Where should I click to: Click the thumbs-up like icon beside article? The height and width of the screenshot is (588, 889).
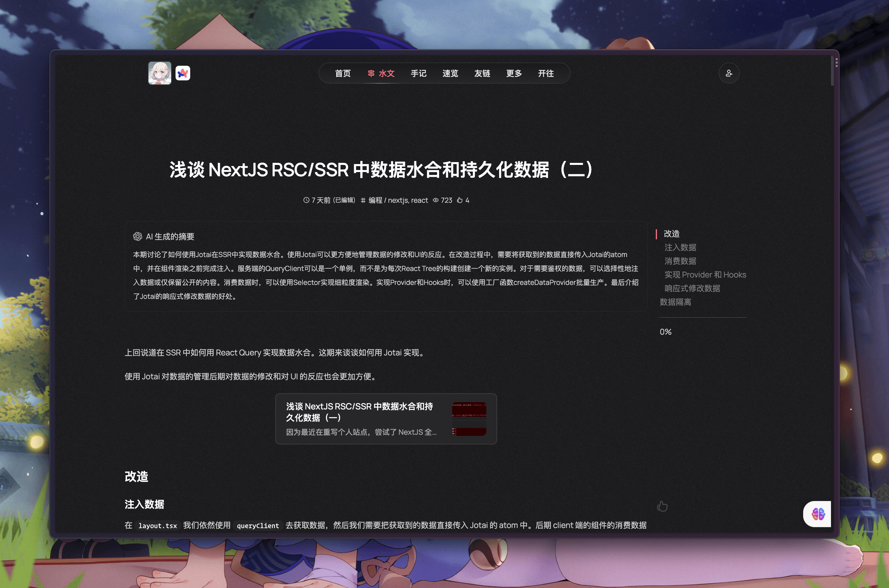[x=662, y=506]
